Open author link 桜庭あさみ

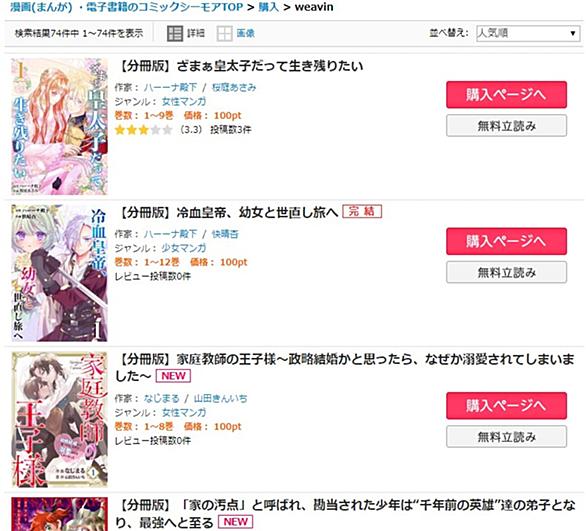tap(234, 87)
